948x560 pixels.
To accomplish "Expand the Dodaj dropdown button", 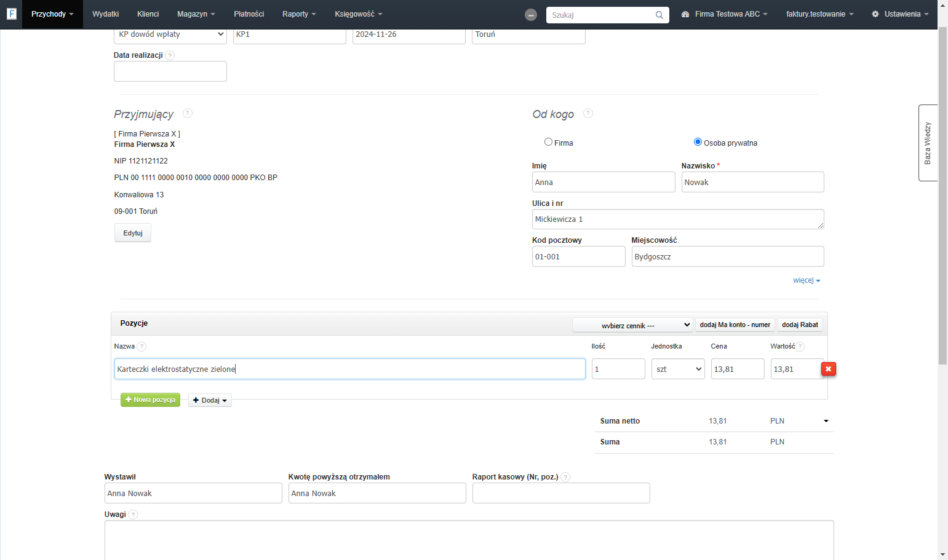I will [x=210, y=400].
